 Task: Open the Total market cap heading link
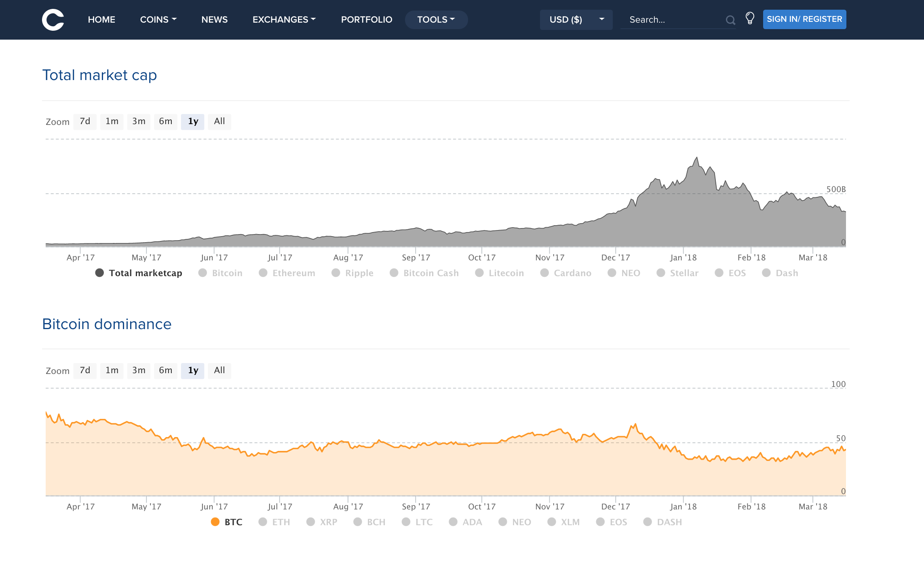click(x=100, y=75)
